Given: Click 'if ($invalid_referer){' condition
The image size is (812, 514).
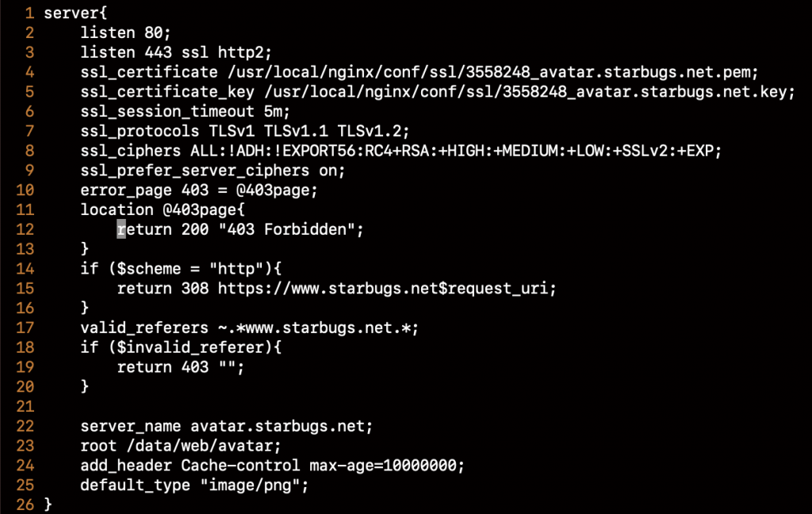Looking at the screenshot, I should pos(181,347).
